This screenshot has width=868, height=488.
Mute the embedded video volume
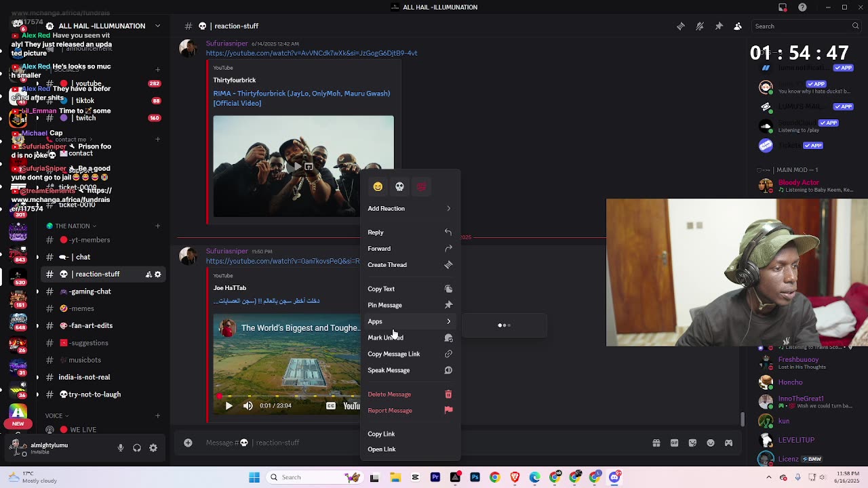[x=248, y=406]
